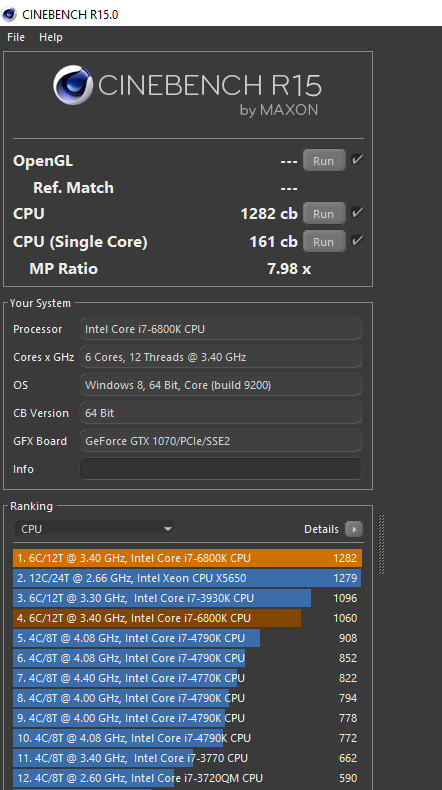The width and height of the screenshot is (442, 790).
Task: Open the CPU ranking dropdown
Action: 95,529
